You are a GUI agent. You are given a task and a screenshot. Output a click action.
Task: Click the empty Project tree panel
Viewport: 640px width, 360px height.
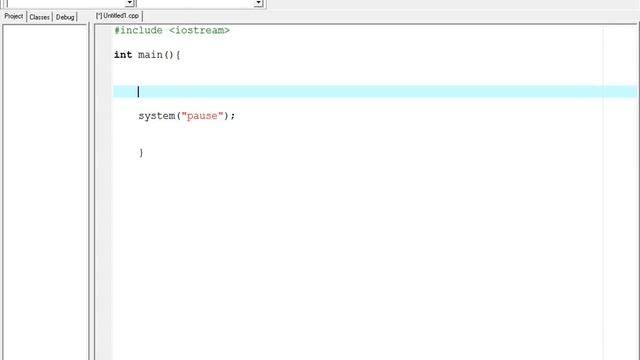click(x=45, y=192)
